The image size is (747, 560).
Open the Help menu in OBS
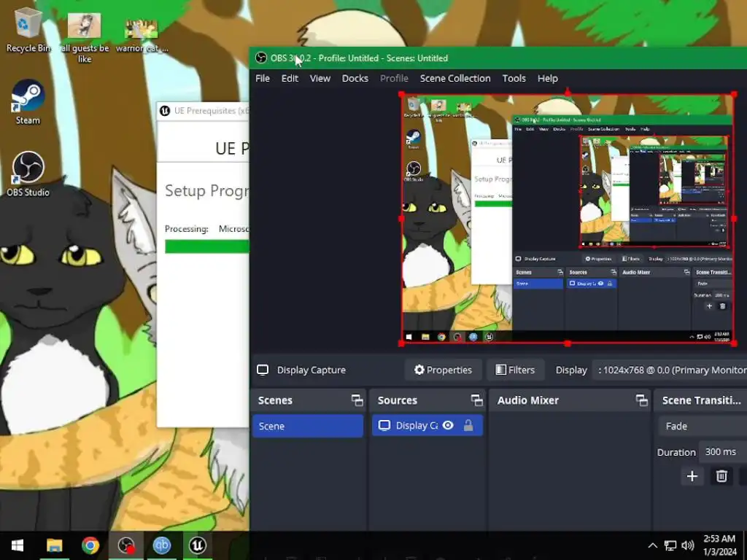pyautogui.click(x=547, y=79)
